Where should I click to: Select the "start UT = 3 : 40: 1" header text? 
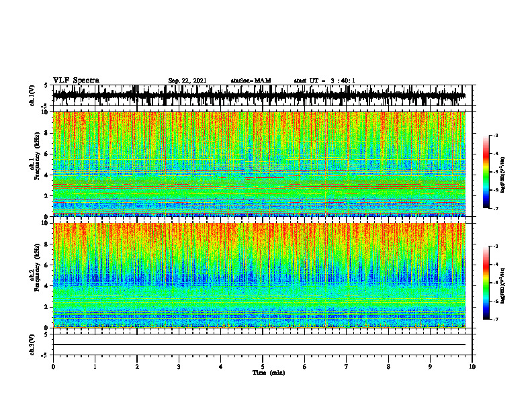tap(324, 81)
